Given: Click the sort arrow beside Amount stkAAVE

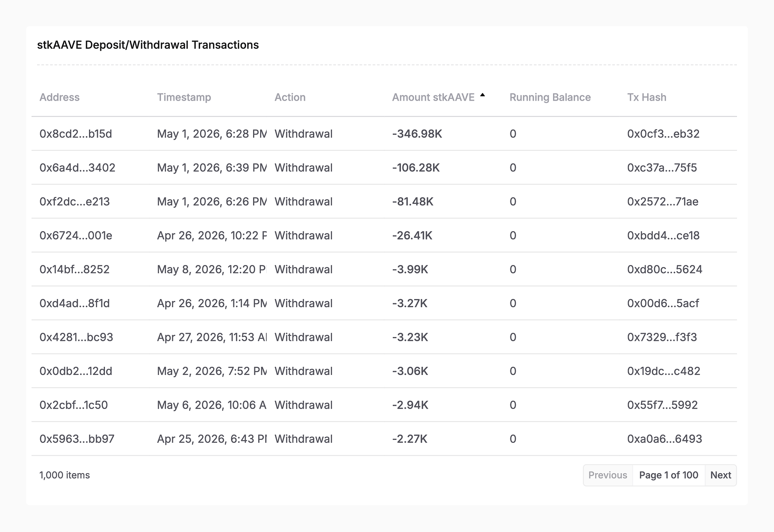Looking at the screenshot, I should point(482,95).
